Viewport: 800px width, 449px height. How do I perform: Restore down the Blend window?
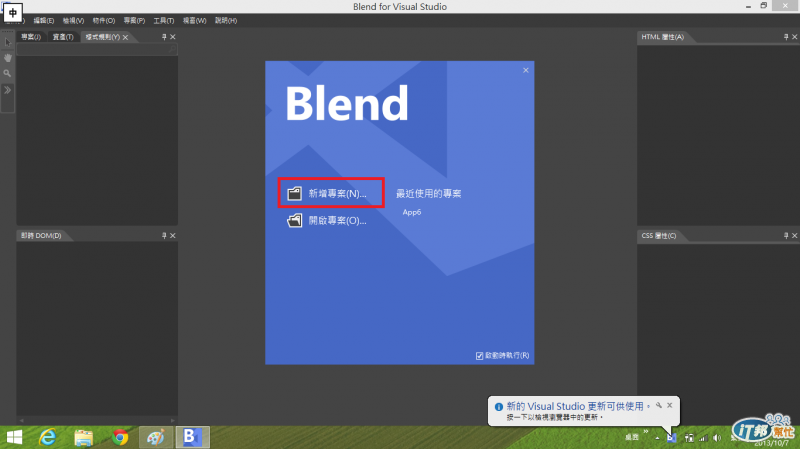pyautogui.click(x=763, y=6)
